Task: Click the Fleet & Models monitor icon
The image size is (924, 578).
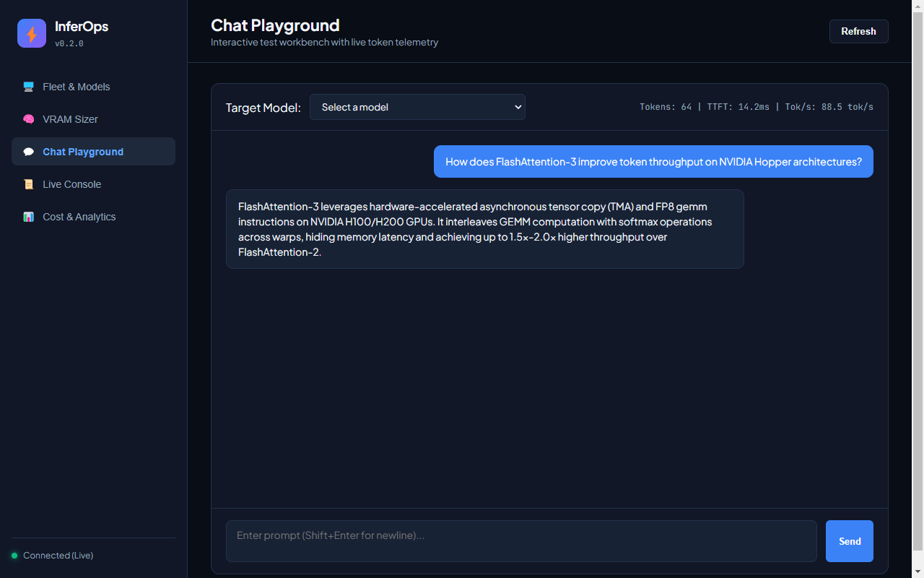Action: click(29, 87)
